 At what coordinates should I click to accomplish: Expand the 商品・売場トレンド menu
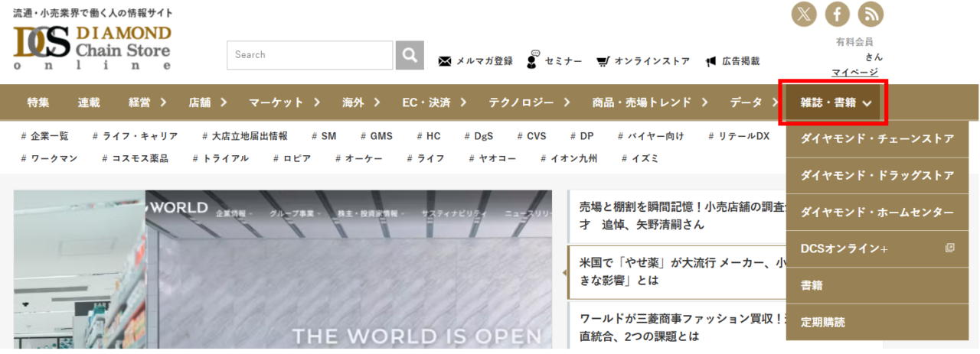649,102
